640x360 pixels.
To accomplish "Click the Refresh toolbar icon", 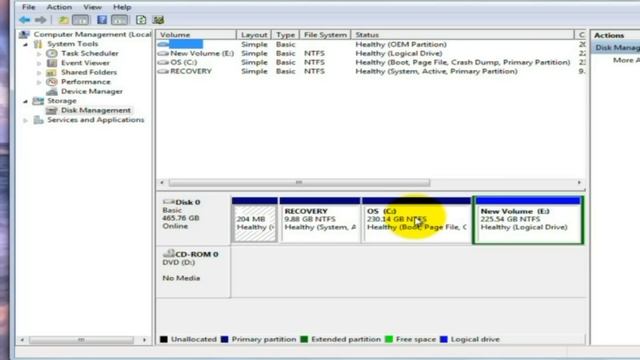I will (141, 20).
